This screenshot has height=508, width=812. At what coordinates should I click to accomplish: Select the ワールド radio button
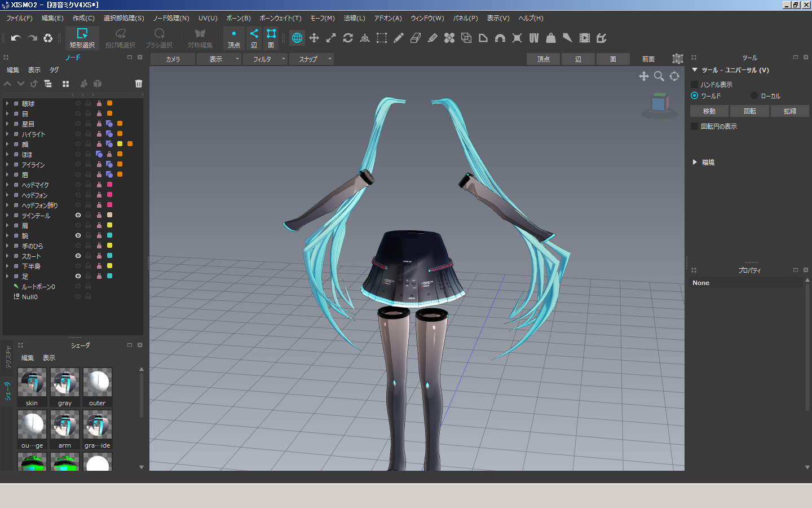[695, 95]
